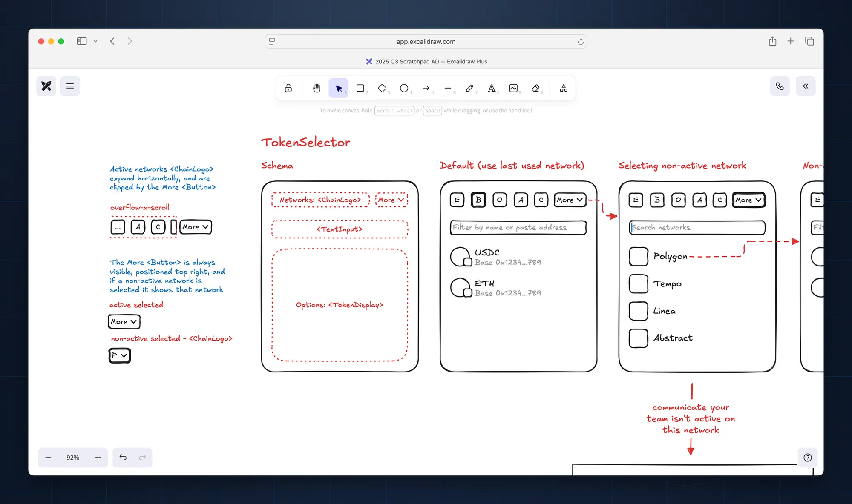Select the Pencil draw tool
The width and height of the screenshot is (852, 504).
pos(469,88)
